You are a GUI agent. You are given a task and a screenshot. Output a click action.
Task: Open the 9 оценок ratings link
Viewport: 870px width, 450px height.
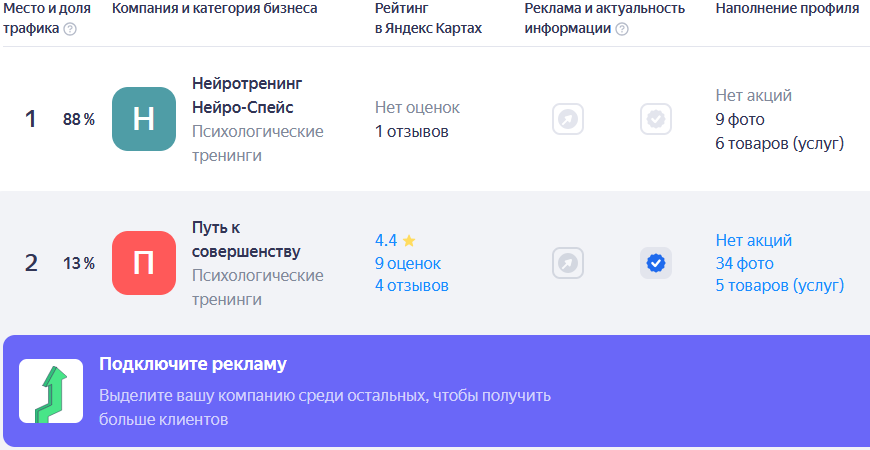tap(408, 263)
